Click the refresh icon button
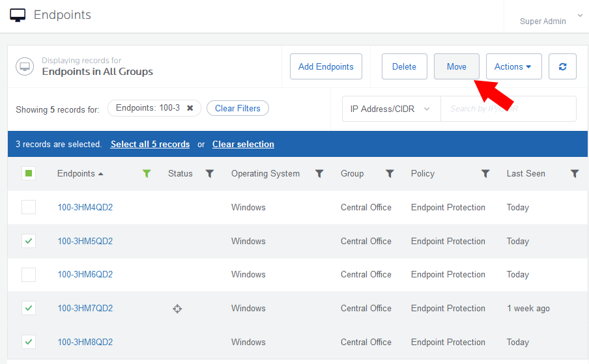 click(x=562, y=66)
